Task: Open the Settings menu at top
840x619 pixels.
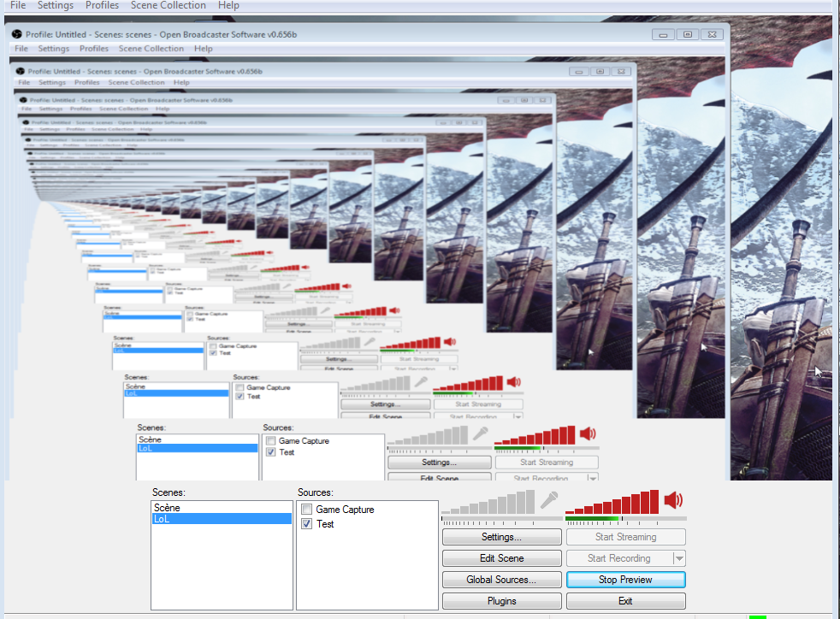Action: 56,5
